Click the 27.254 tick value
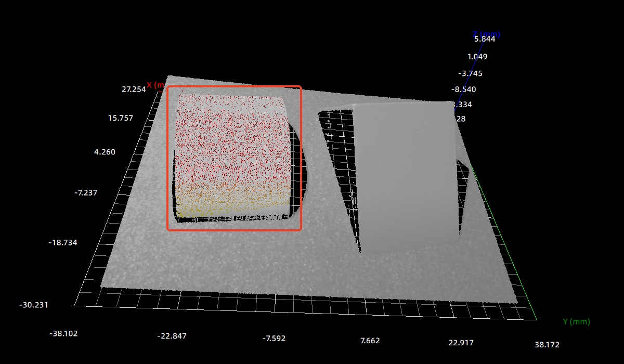 coord(134,89)
